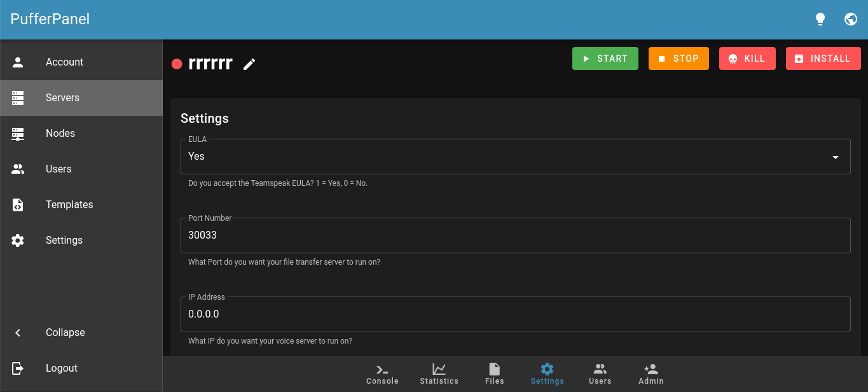This screenshot has width=868, height=392.
Task: Click the Admin icon in bottom bar
Action: (x=651, y=368)
